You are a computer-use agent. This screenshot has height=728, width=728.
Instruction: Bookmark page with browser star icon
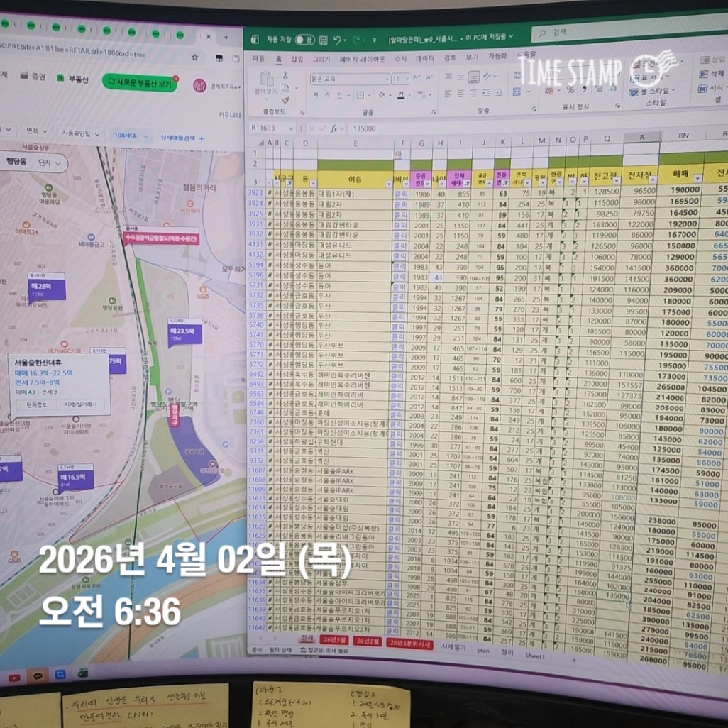tap(194, 57)
